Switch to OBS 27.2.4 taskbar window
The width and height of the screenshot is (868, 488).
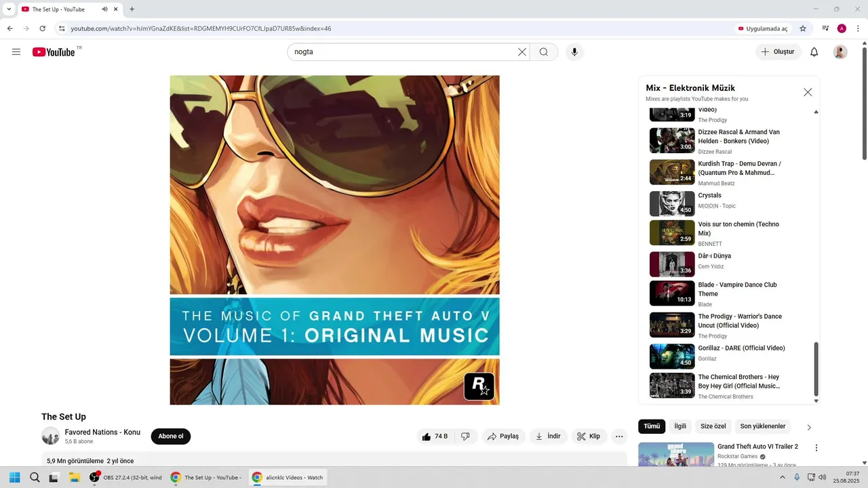point(125,477)
